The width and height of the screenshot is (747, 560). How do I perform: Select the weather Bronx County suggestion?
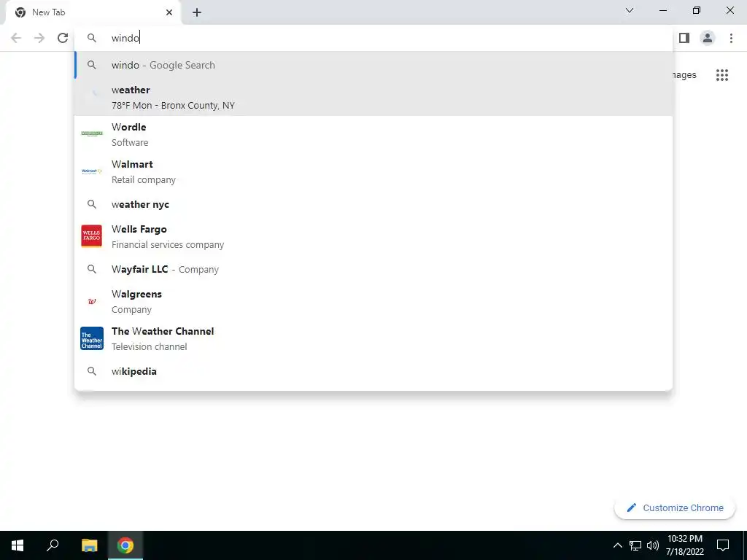tap(374, 97)
